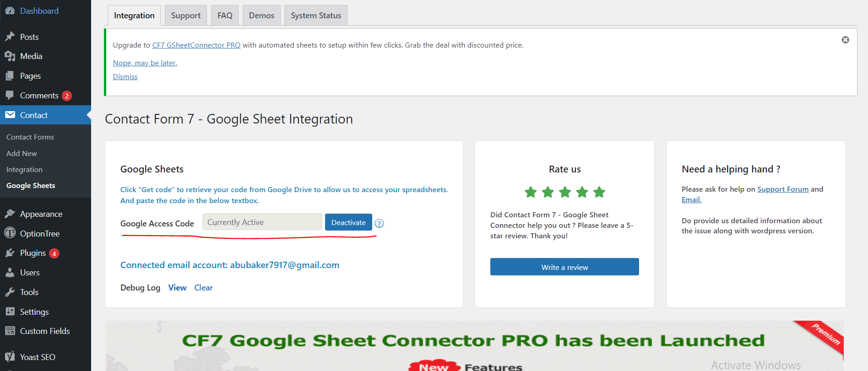868x371 pixels.
Task: Open the Demos tab
Action: (x=261, y=16)
